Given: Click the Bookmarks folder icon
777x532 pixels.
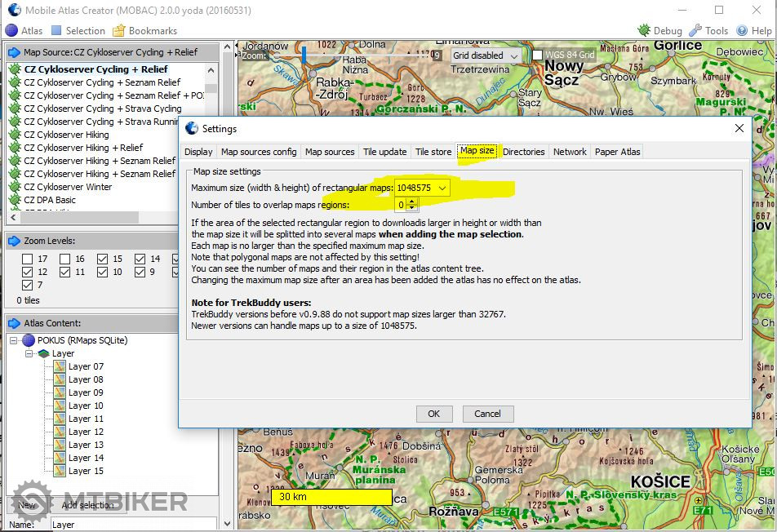Looking at the screenshot, I should coord(119,31).
